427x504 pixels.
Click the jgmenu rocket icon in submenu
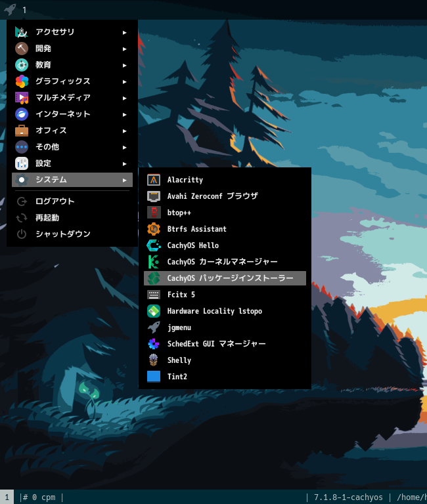(x=154, y=327)
